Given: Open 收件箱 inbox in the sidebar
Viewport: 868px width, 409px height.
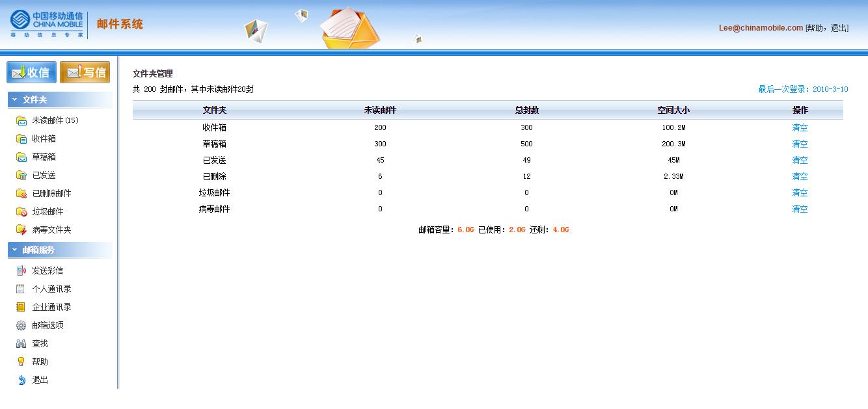Looking at the screenshot, I should click(44, 139).
